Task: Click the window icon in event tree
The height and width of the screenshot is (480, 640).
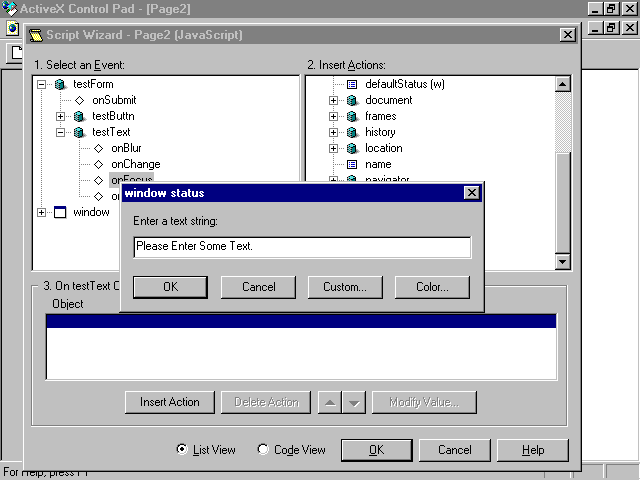Action: tap(61, 213)
